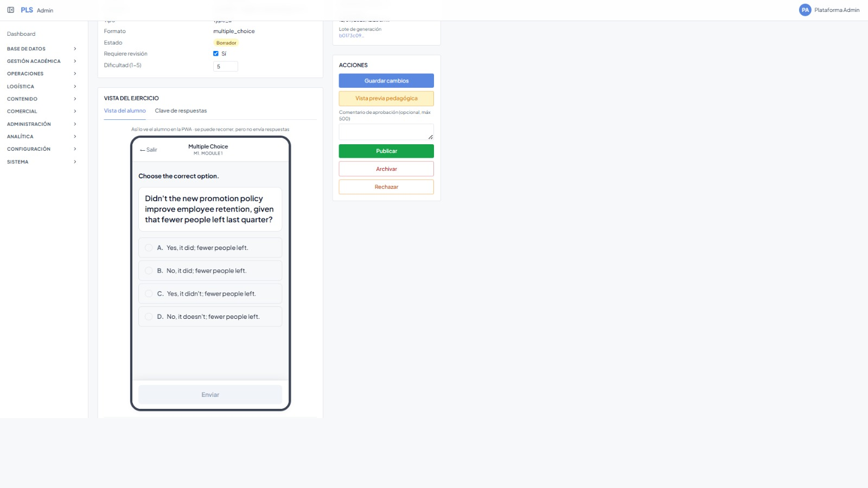
Task: Expand the Logística section
Action: click(42, 87)
